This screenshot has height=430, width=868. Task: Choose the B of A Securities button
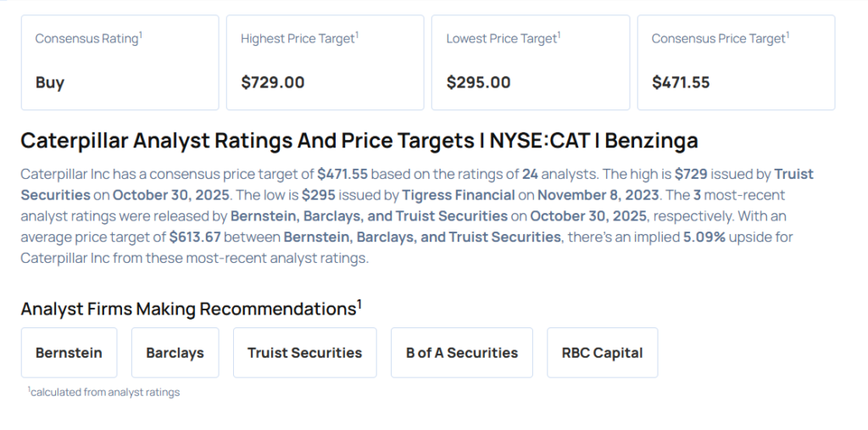click(x=461, y=353)
